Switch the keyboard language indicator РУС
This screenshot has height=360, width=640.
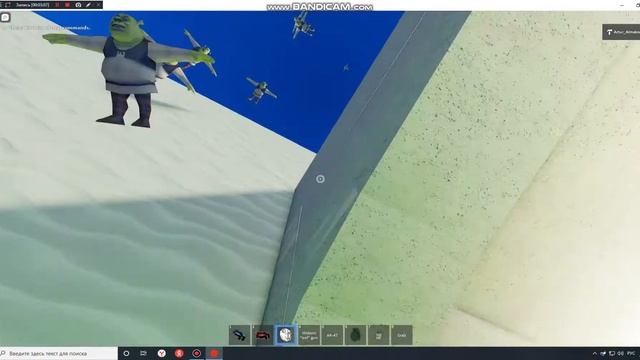[x=631, y=353]
